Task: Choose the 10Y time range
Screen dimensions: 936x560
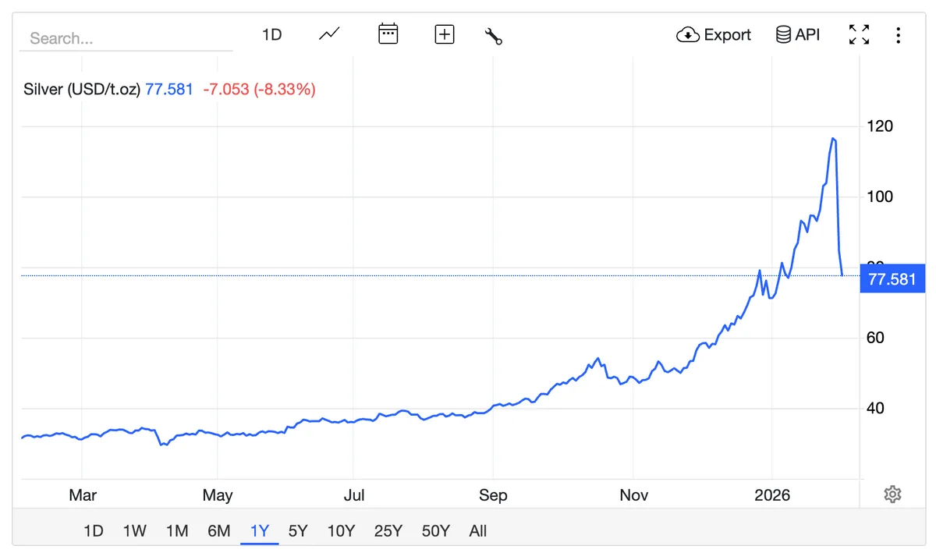Action: click(x=341, y=531)
